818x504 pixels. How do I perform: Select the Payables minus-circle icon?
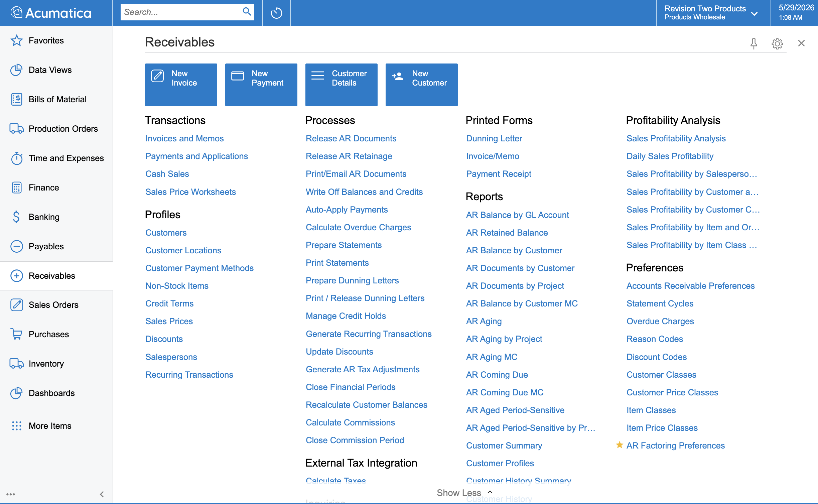[16, 246]
